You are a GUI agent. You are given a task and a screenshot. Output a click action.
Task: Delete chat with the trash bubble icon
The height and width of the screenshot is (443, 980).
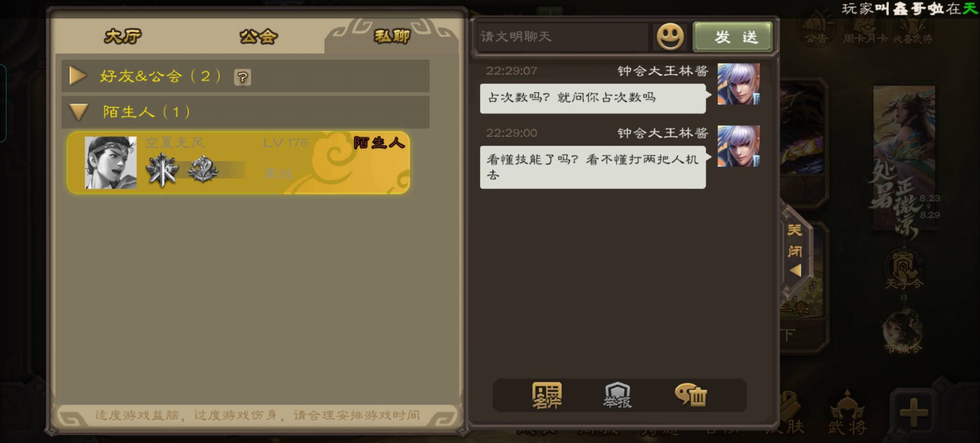691,395
